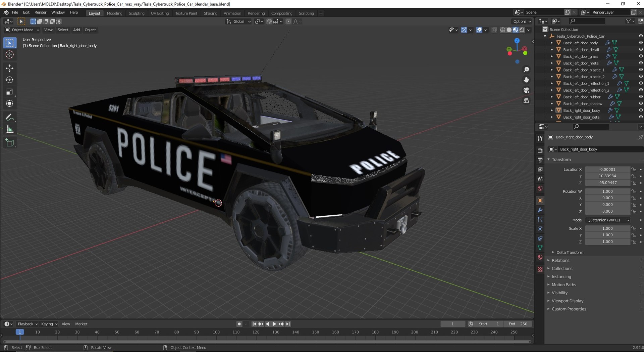
Task: Expand the Custom Properties panel
Action: point(569,309)
